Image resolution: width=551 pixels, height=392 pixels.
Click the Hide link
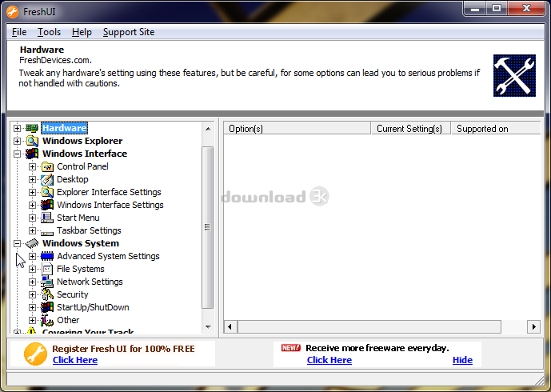point(462,360)
